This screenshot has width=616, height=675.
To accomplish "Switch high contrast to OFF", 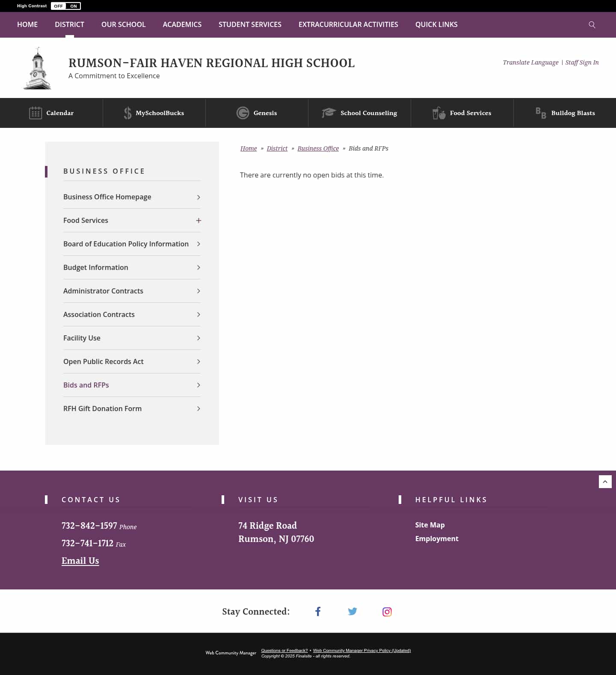I will coord(58,6).
